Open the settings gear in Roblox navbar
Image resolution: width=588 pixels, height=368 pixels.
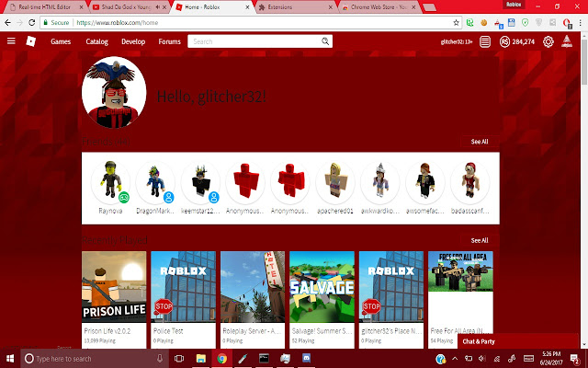click(x=548, y=41)
